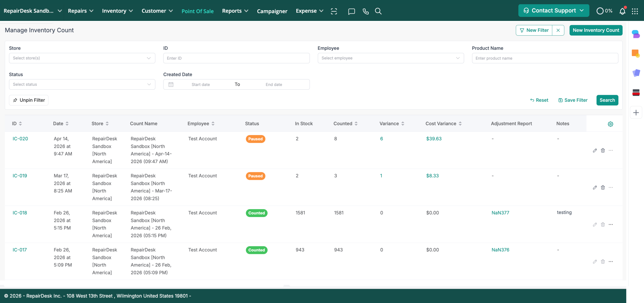Reset the filter fields
This screenshot has height=303, width=644.
tap(539, 100)
